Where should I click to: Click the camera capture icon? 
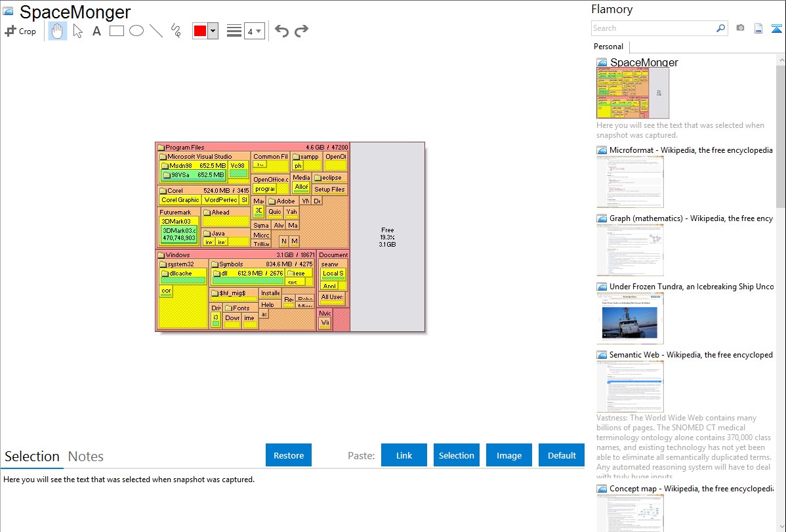(740, 28)
